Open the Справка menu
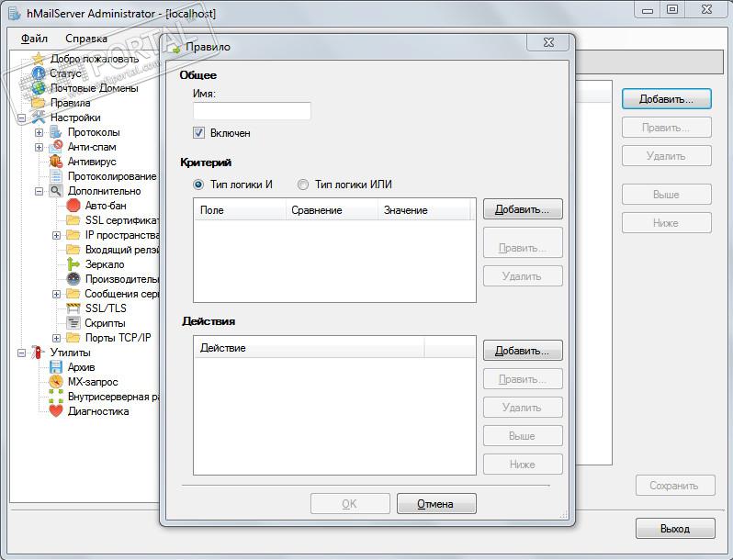Screen dimensions: 733x560 pyautogui.click(x=86, y=39)
